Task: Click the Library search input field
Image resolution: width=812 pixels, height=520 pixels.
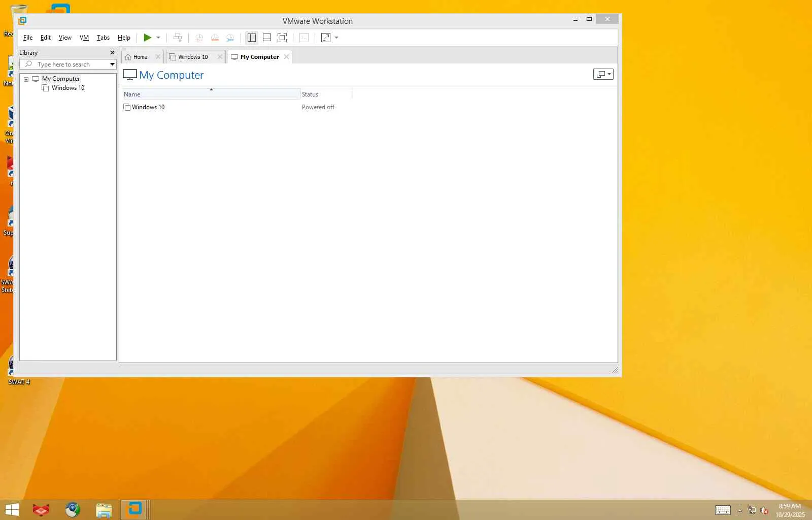Action: (68, 64)
